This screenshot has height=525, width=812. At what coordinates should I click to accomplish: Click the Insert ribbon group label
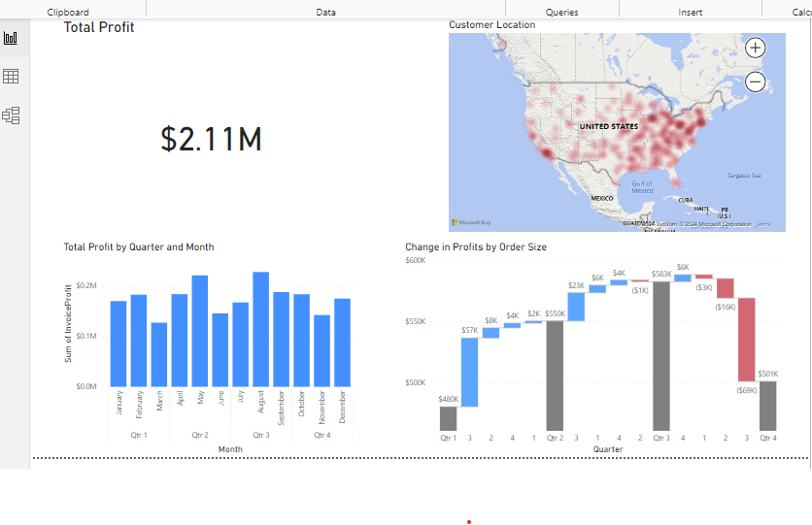tap(691, 12)
